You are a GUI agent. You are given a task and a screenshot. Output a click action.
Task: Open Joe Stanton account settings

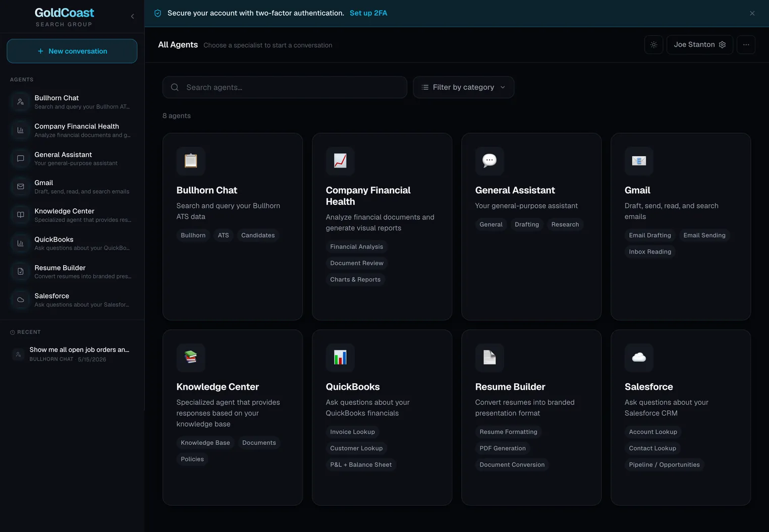(699, 45)
